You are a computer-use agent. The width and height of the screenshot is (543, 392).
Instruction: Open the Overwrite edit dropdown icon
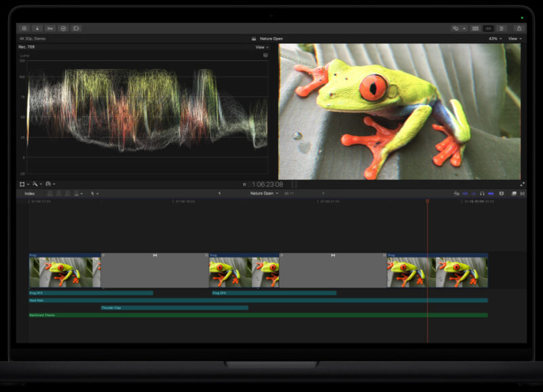[78, 193]
